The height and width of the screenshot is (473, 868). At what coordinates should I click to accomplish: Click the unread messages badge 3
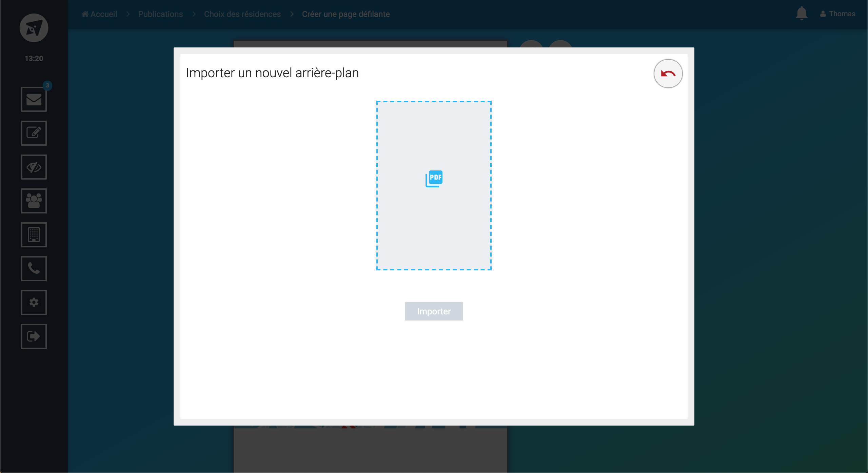pyautogui.click(x=47, y=85)
